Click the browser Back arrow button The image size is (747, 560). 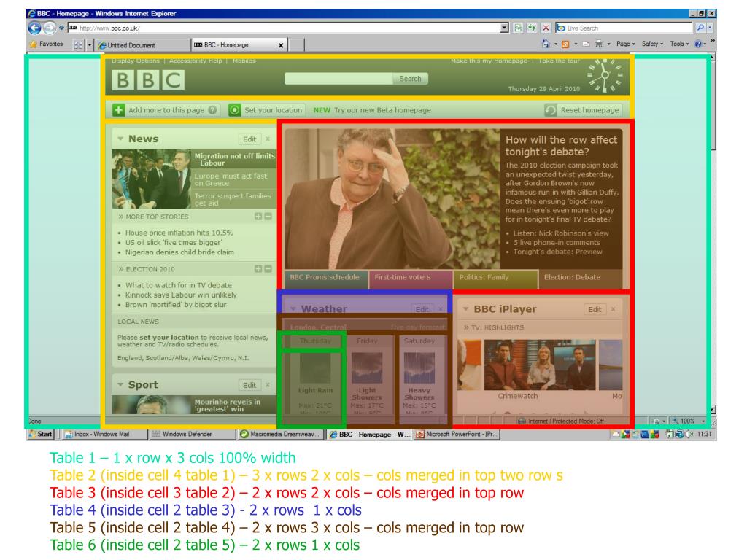pos(34,28)
